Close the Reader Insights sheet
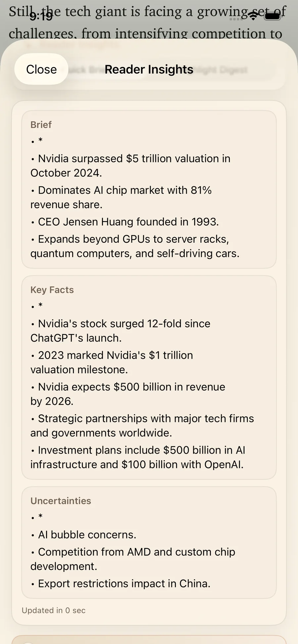Screen dimensions: 298x644 tap(41, 69)
